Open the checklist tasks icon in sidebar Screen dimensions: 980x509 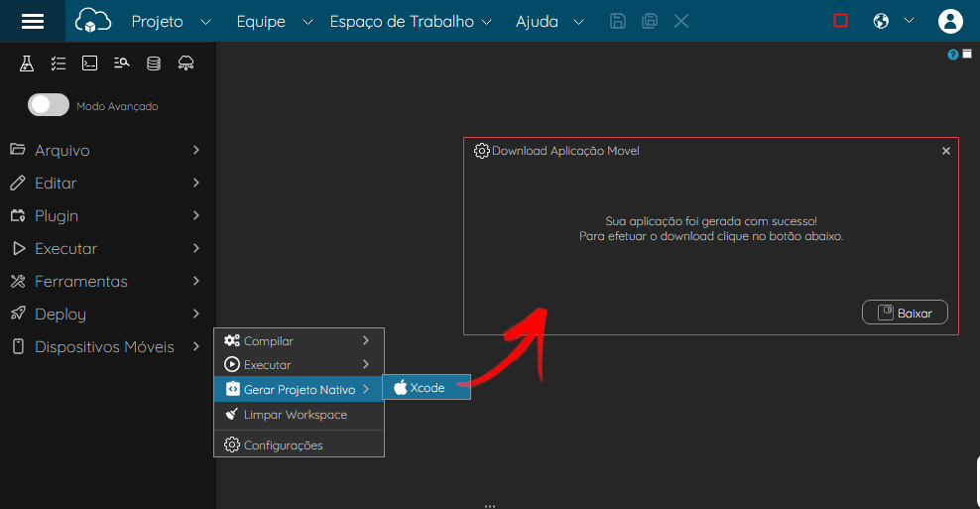pyautogui.click(x=59, y=64)
